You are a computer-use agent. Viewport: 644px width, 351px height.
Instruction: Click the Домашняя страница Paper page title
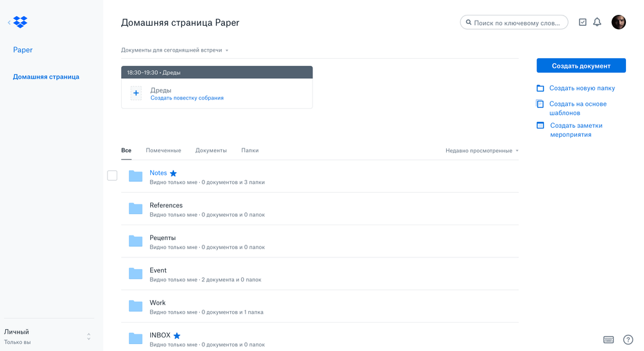[x=180, y=23]
